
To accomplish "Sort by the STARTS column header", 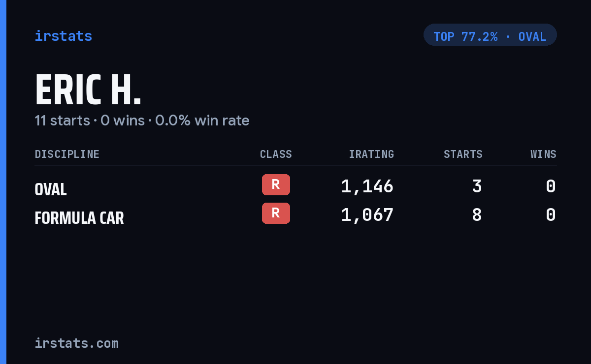I will (x=463, y=154).
